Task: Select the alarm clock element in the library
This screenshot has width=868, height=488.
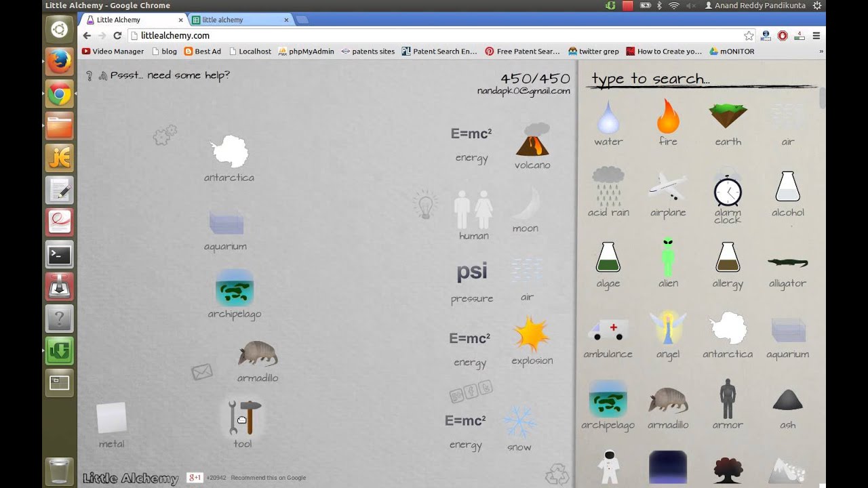Action: [728, 190]
